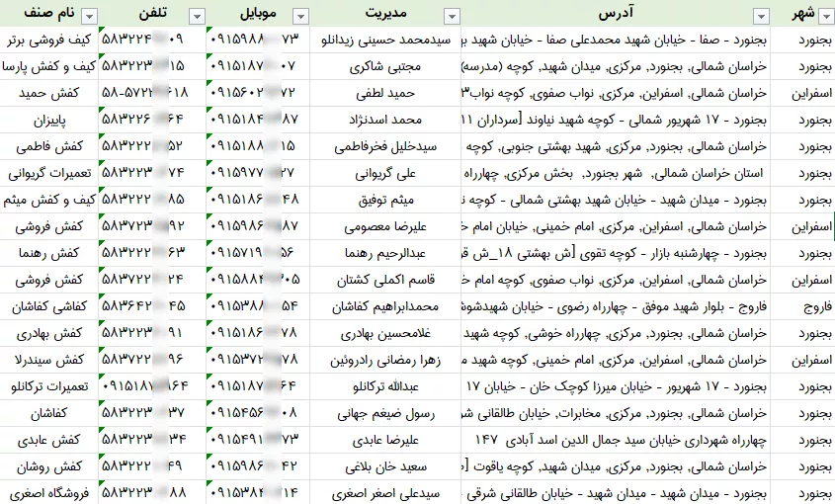Select address cell بجنورد - چهارشنبه بازار
The image size is (835, 504).
click(x=616, y=253)
